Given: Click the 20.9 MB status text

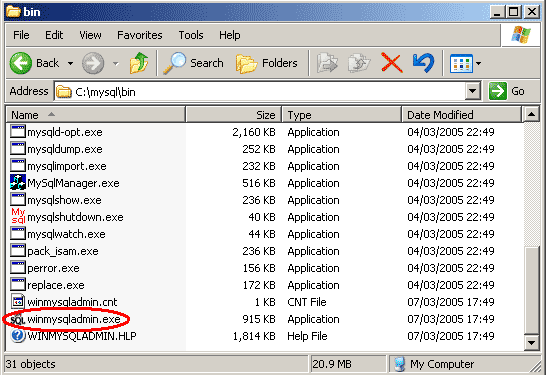Looking at the screenshot, I should pos(332,364).
